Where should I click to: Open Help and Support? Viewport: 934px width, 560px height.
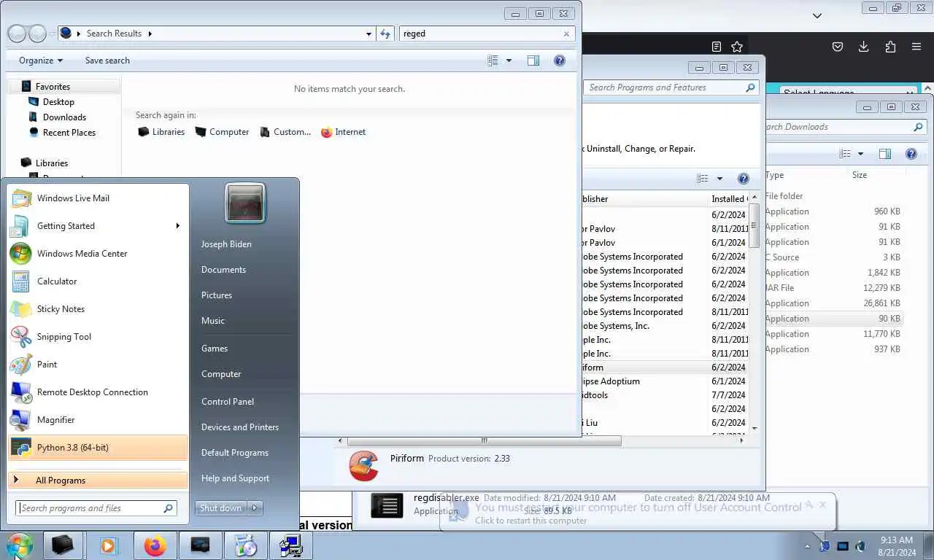(235, 478)
